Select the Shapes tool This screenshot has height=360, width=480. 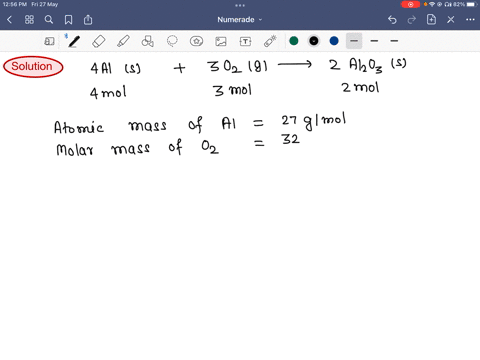pos(148,41)
